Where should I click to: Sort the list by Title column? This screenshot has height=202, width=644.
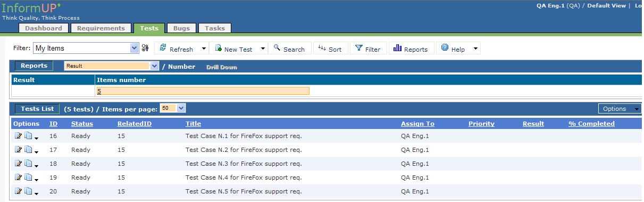(193, 124)
